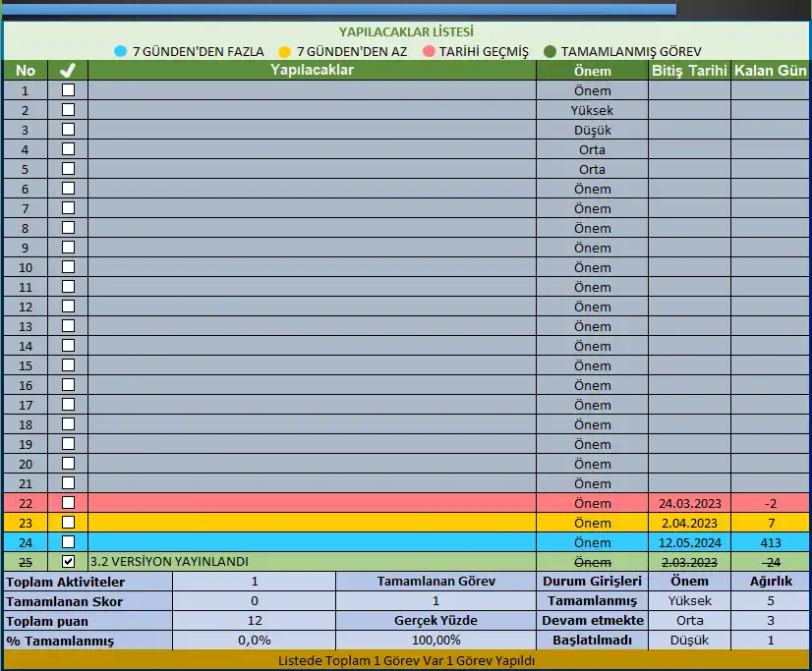The width and height of the screenshot is (812, 671).
Task: Select the struck-through date 2.03.2023
Action: pos(689,562)
